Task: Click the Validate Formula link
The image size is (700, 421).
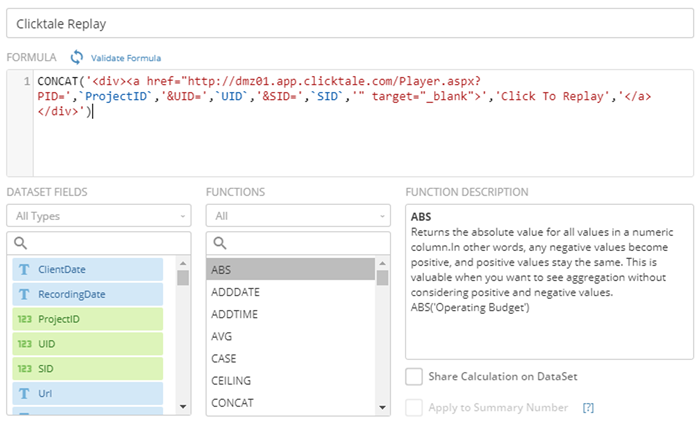Action: coord(125,58)
